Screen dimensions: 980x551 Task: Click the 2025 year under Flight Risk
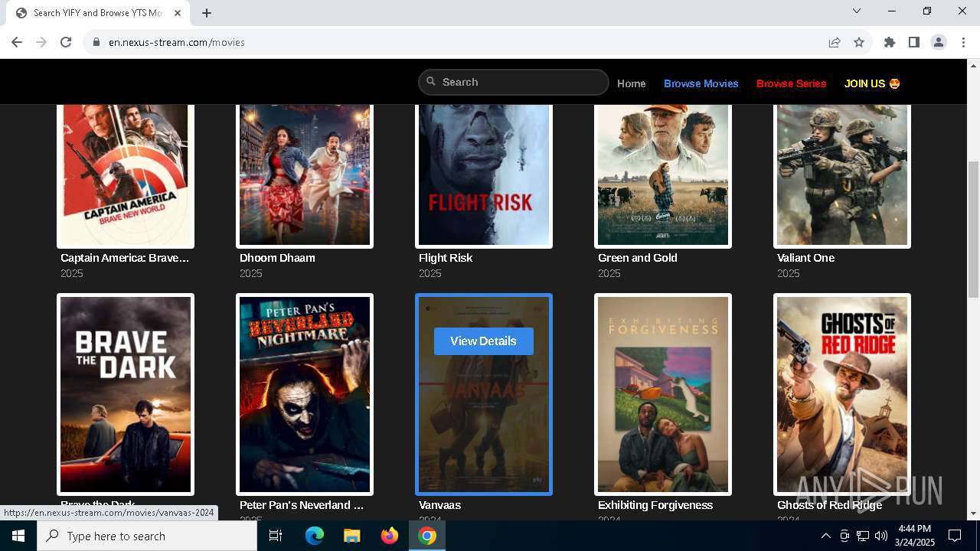(430, 273)
